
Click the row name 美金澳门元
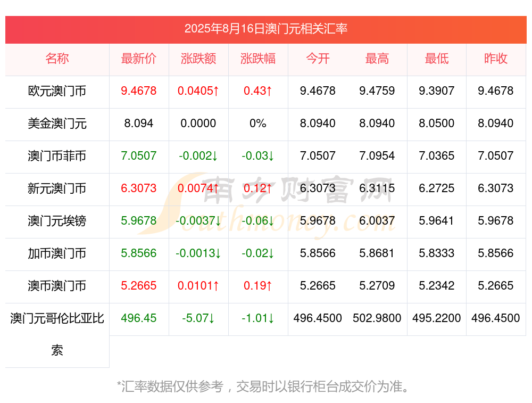[57, 124]
